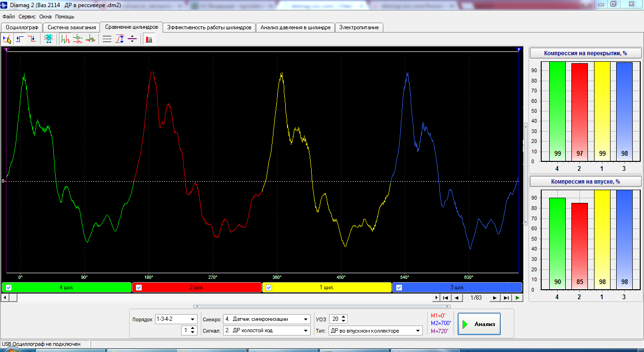This screenshot has width=644, height=352.
Task: Increase the УОЗ value with up arrow
Action: click(343, 317)
